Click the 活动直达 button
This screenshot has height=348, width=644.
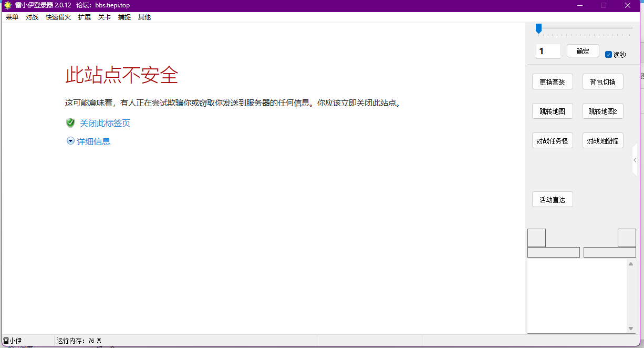click(x=553, y=199)
